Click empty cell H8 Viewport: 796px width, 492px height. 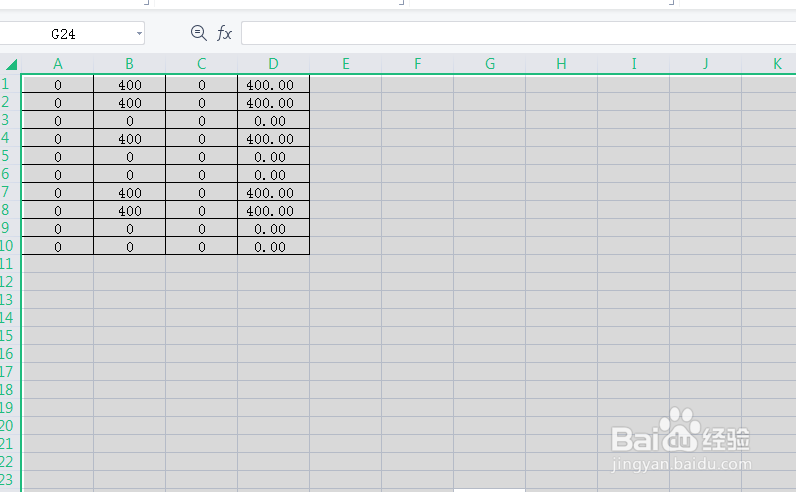click(561, 210)
